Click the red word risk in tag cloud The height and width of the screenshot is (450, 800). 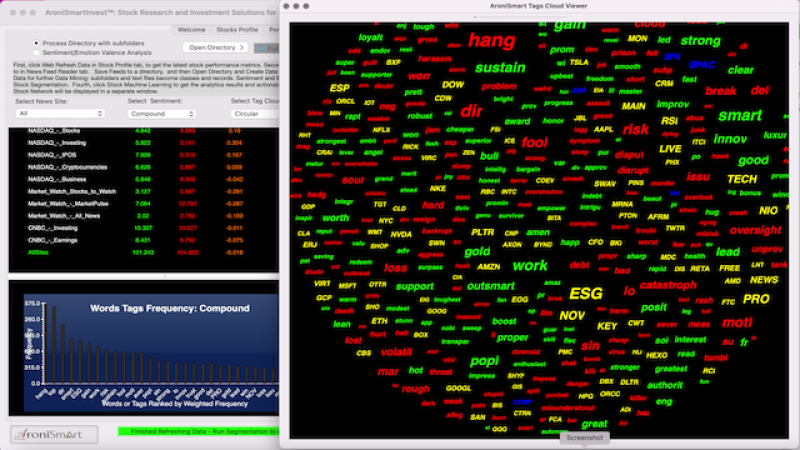click(636, 130)
